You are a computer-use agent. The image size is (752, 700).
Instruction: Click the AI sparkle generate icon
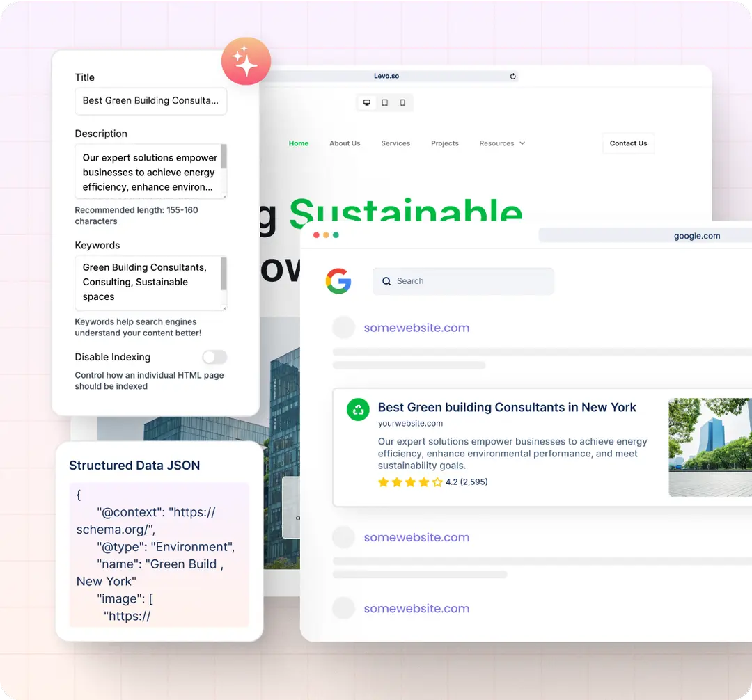(246, 61)
